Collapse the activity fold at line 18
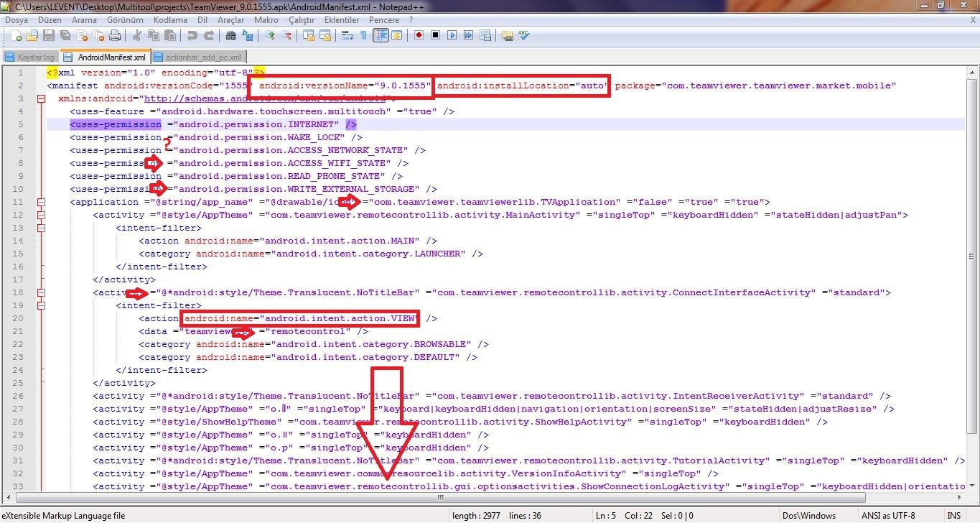 (41, 292)
